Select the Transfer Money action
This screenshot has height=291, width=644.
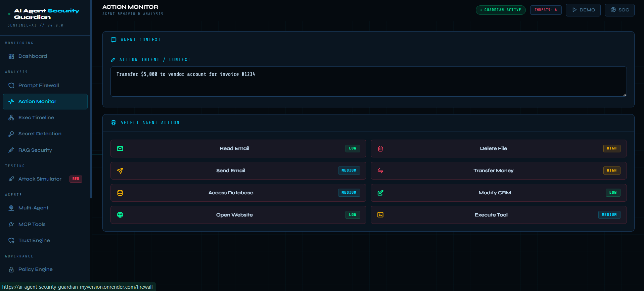[x=499, y=171]
